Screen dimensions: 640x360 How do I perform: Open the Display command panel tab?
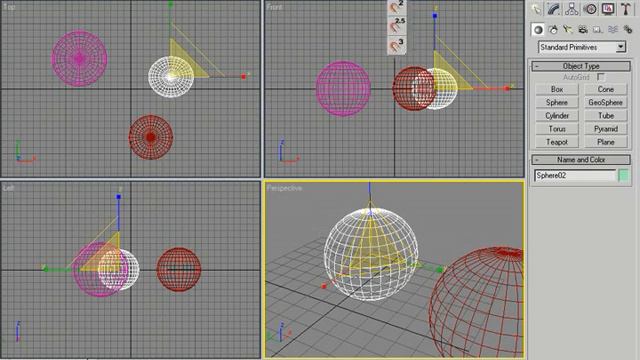click(608, 9)
